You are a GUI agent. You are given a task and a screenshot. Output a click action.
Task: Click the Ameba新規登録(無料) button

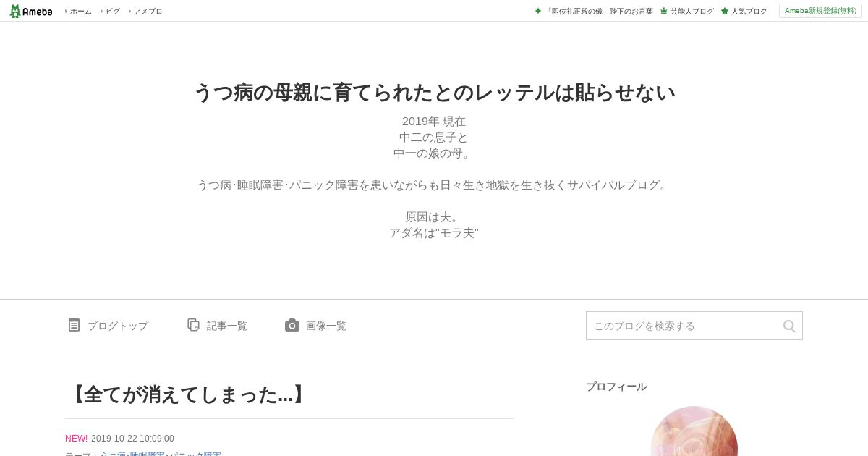click(x=820, y=11)
